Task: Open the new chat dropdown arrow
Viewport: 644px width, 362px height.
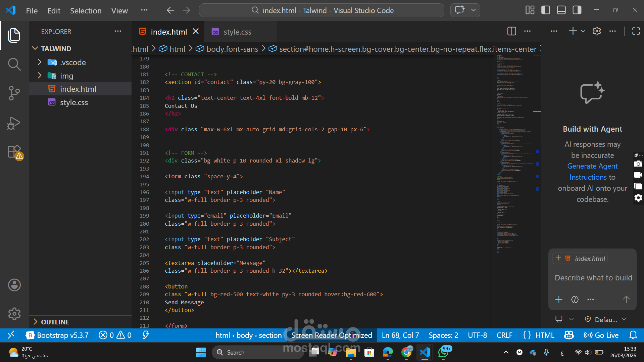Action: (583, 31)
